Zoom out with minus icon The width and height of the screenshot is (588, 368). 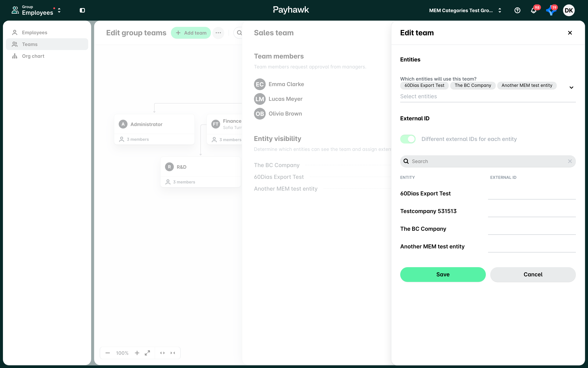108,353
